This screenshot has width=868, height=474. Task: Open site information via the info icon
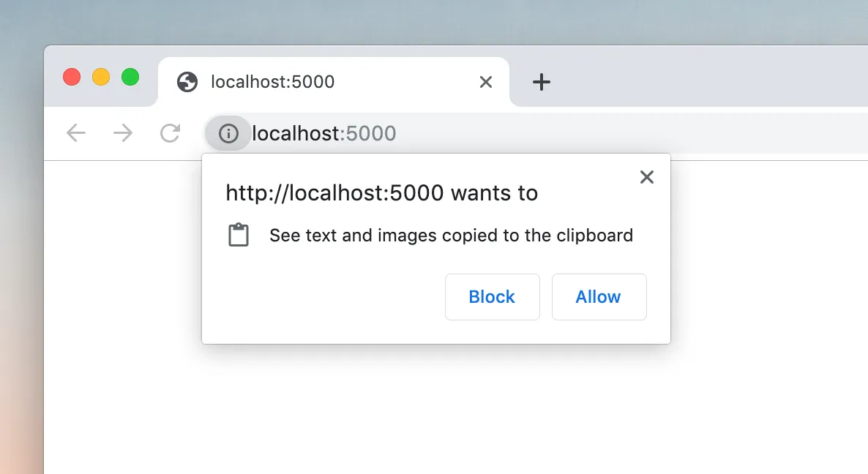[228, 133]
